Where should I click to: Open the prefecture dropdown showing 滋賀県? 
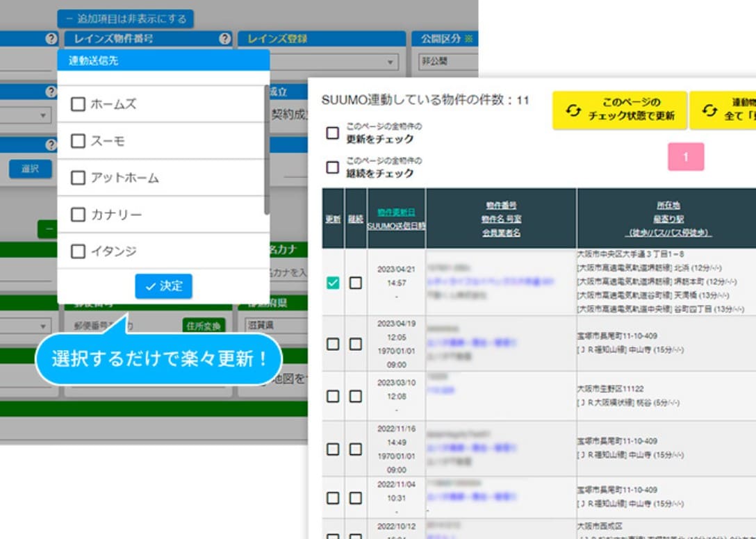coord(276,326)
